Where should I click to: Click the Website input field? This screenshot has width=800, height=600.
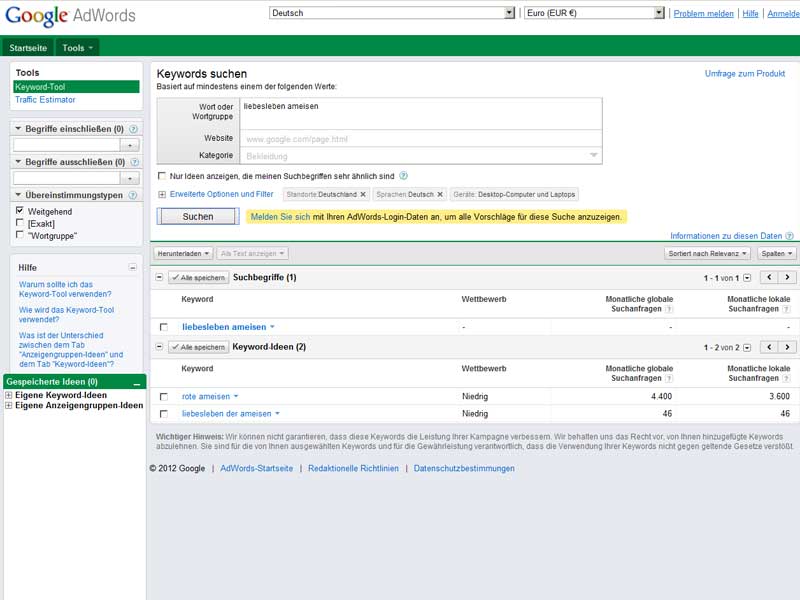[x=420, y=139]
